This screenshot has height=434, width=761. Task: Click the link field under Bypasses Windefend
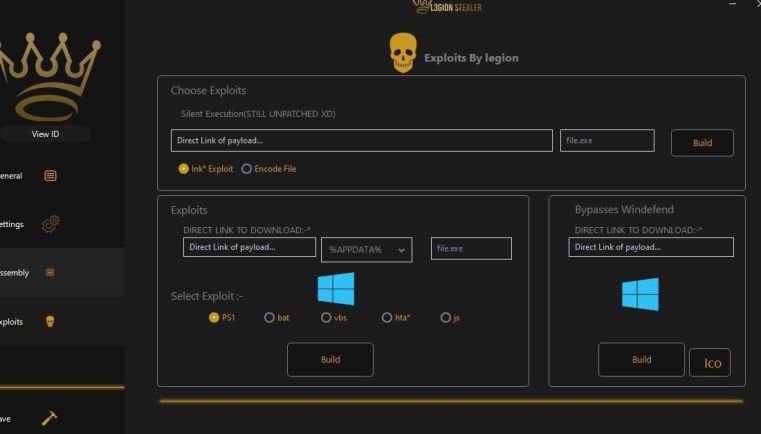coord(650,247)
